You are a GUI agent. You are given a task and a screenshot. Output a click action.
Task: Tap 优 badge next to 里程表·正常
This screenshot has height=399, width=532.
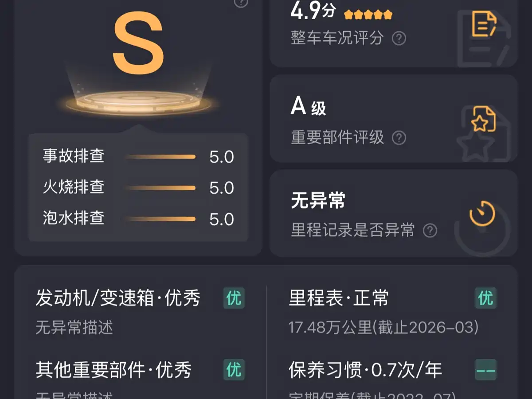click(486, 298)
